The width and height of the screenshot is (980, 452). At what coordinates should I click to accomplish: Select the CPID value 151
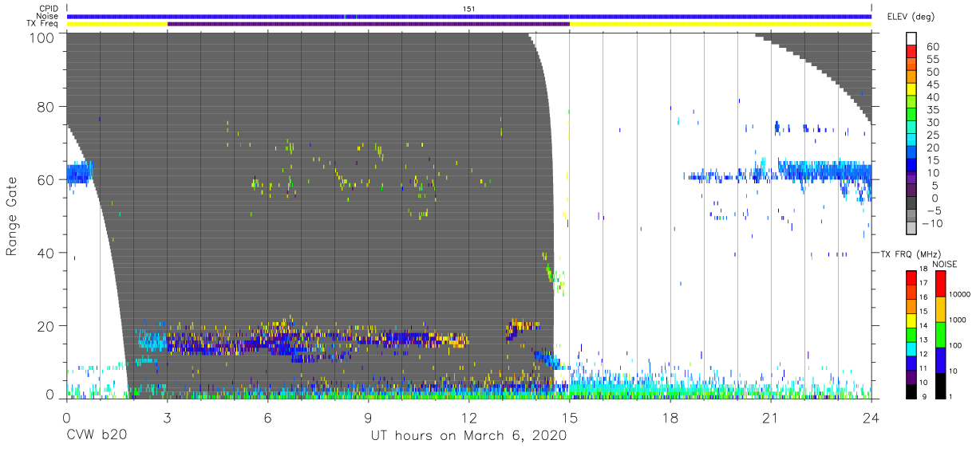click(x=468, y=9)
